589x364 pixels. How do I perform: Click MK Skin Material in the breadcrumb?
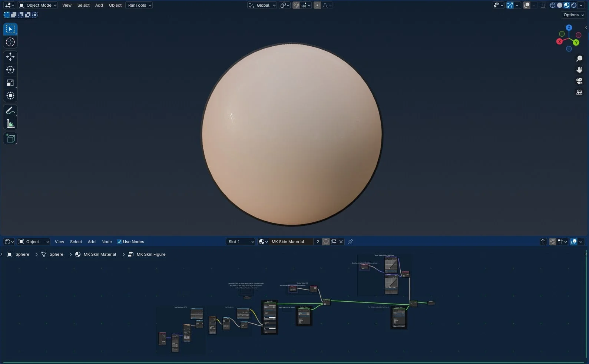pyautogui.click(x=100, y=254)
